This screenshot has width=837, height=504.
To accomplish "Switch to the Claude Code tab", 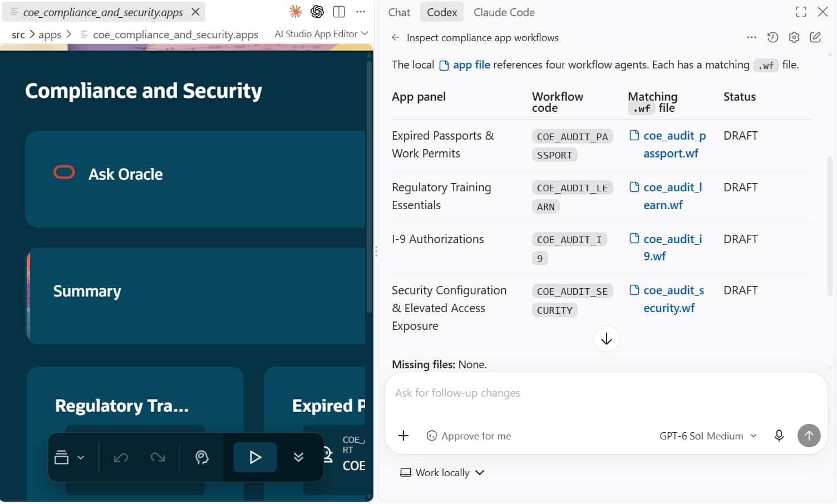I will [x=504, y=12].
